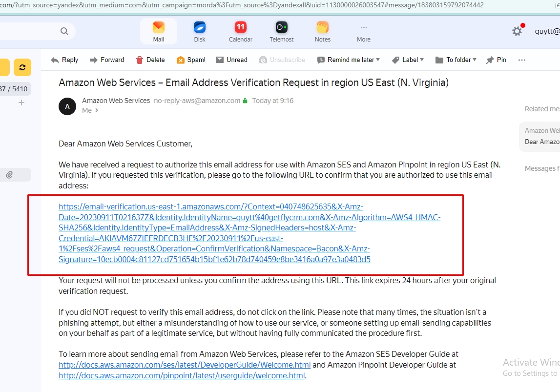Screen dimensions: 560x392
Task: Switch to the Mail tab
Action: (x=159, y=31)
